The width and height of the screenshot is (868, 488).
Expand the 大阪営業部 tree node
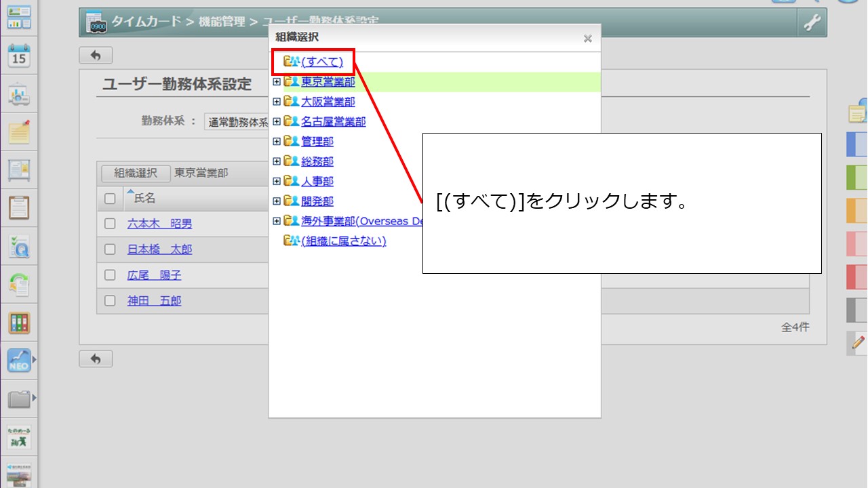coord(277,102)
